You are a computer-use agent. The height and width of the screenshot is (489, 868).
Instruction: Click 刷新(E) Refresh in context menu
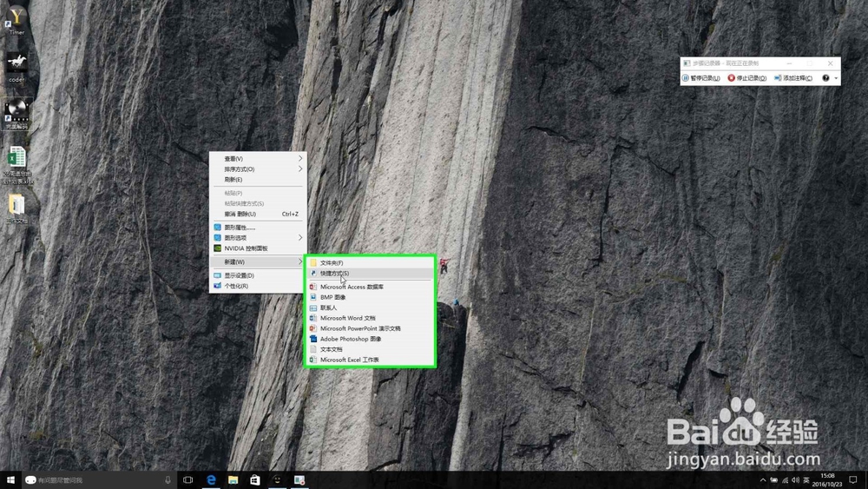tap(258, 180)
